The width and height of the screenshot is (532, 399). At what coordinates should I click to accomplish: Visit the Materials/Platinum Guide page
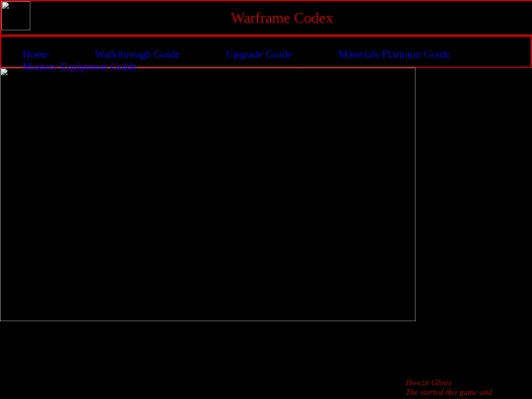(394, 54)
